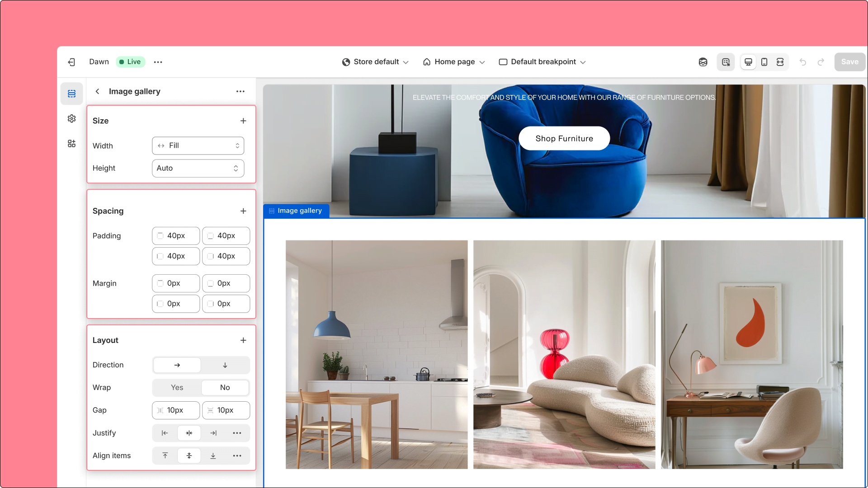Click the Dawn theme name
The width and height of the screenshot is (868, 488).
(99, 62)
